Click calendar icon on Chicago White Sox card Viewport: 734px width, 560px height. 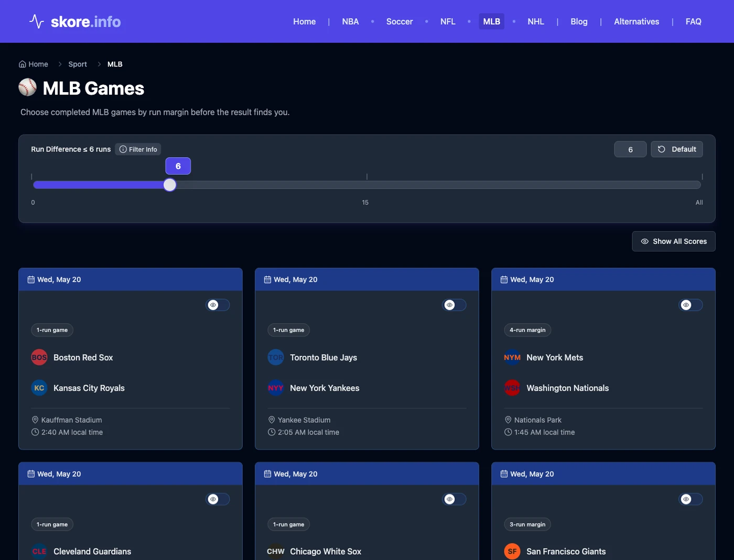coord(267,474)
